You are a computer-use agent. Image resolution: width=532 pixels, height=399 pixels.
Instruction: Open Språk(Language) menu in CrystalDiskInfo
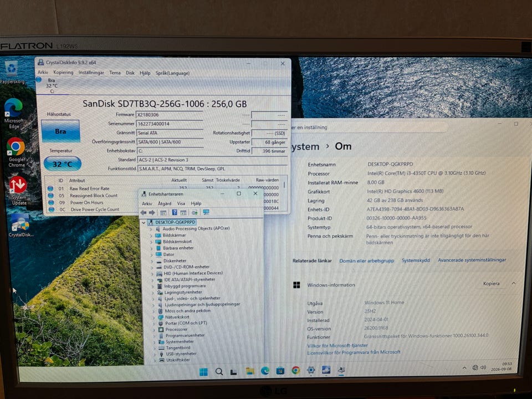click(172, 73)
